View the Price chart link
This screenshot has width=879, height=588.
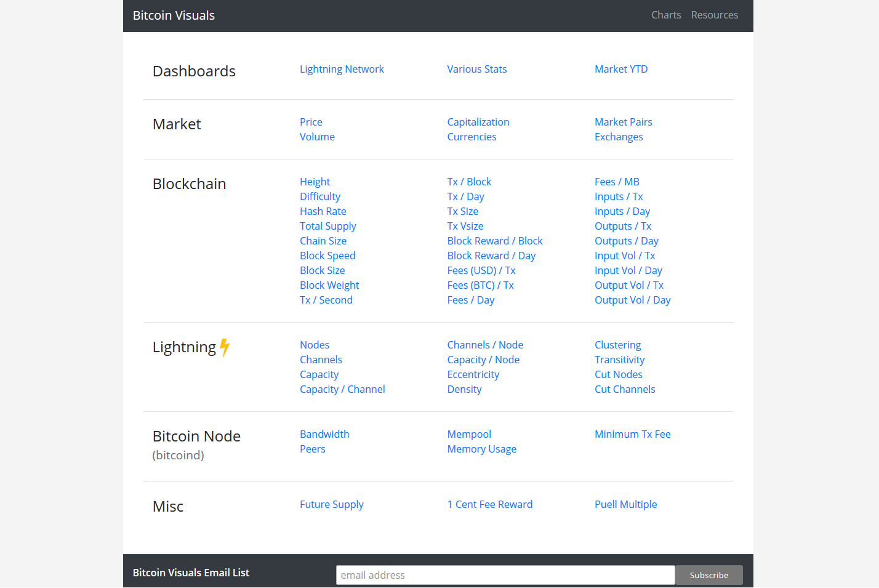coord(311,122)
